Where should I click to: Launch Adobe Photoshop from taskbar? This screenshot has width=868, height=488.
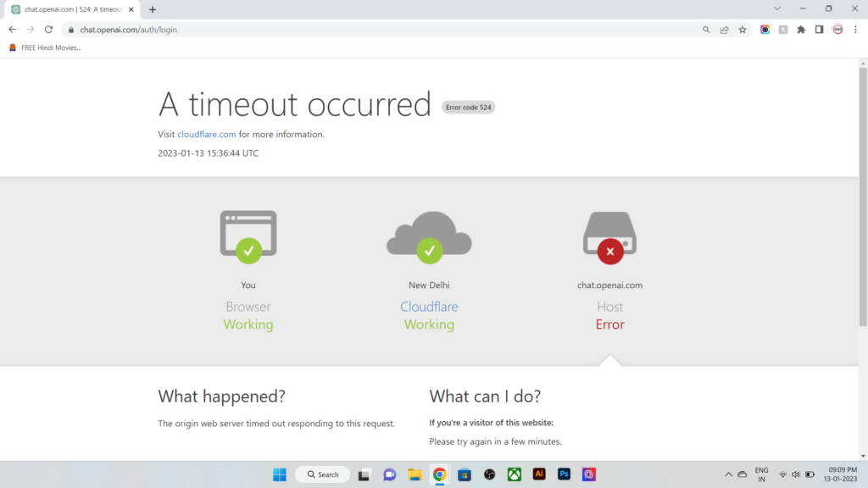tap(564, 474)
